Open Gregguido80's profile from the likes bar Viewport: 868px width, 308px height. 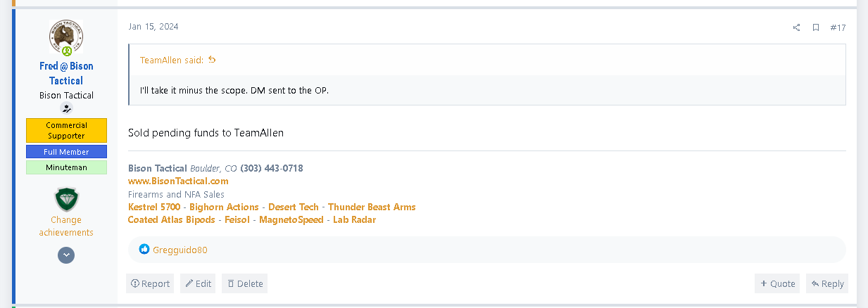180,250
